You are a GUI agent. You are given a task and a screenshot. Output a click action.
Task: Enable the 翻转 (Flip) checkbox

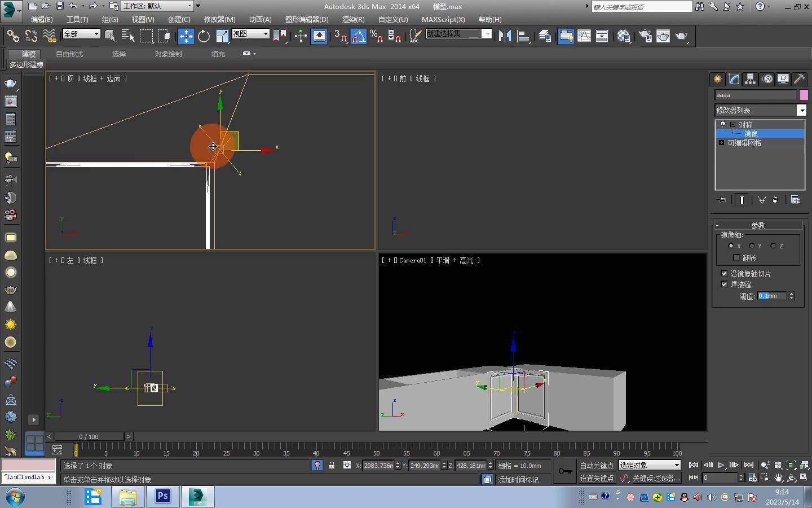736,258
